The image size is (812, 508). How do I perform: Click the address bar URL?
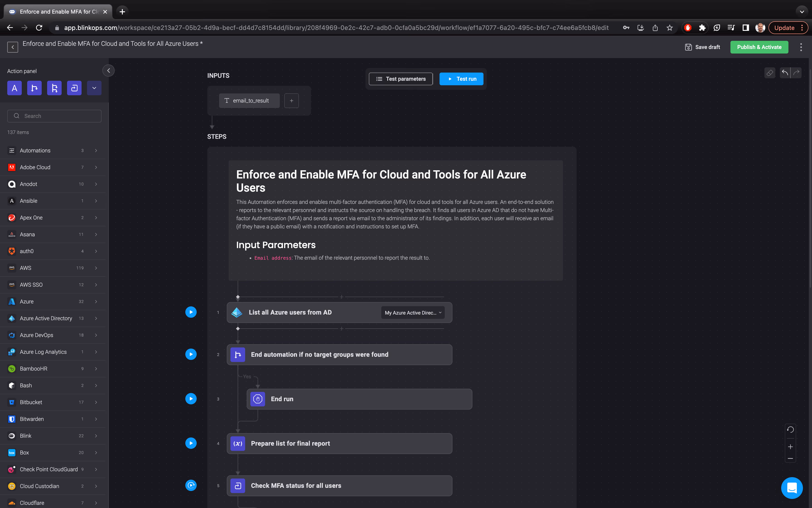pos(336,28)
